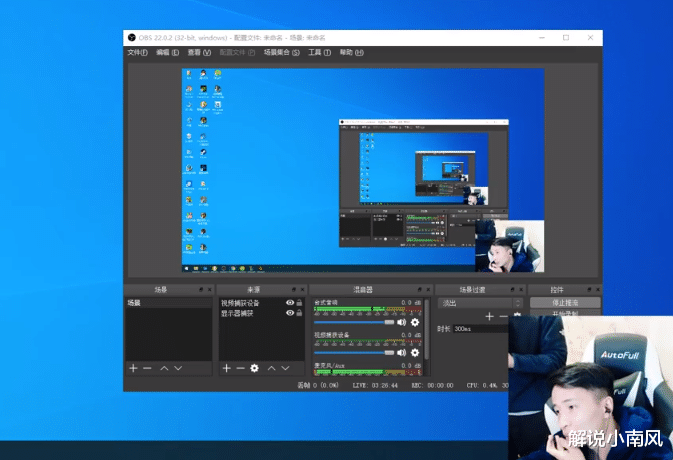Lock the 视频捕获设备 source
The width and height of the screenshot is (673, 460).
pos(299,302)
